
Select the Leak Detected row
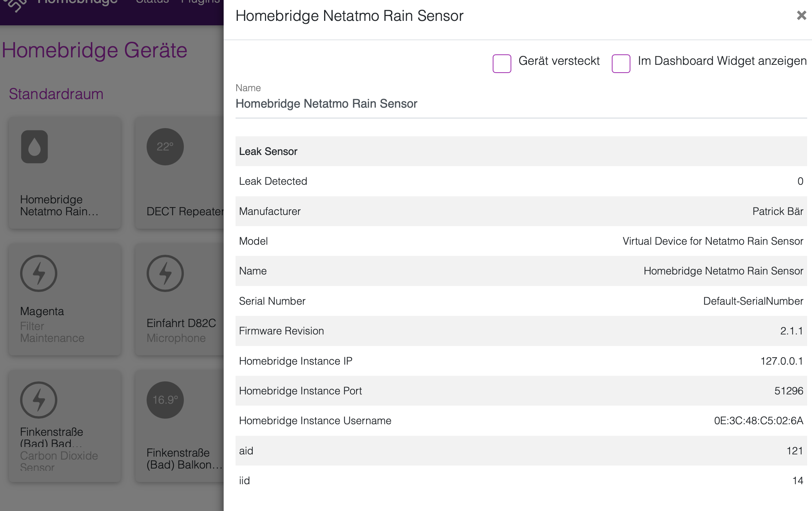tap(521, 181)
